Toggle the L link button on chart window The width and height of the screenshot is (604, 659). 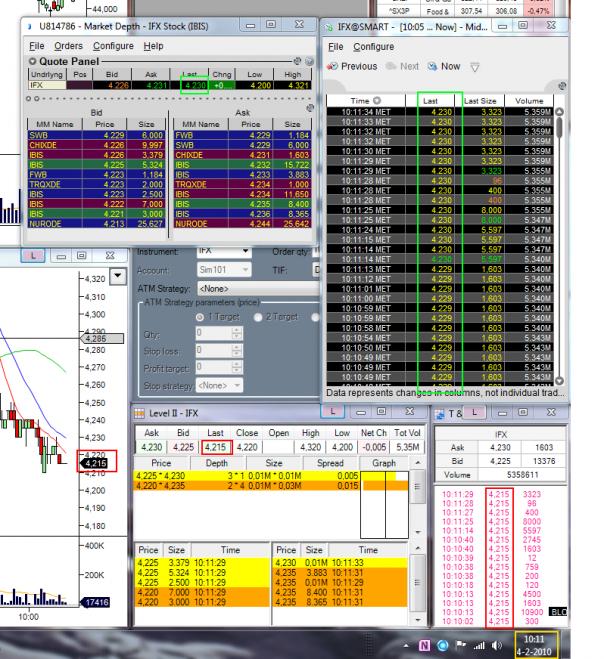33,256
